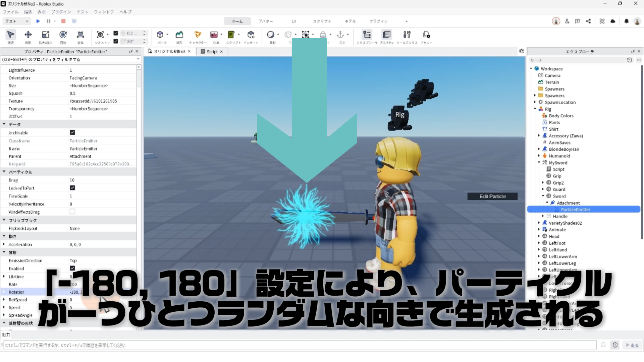
Task: Click the Character insert icon
Action: coord(198,35)
